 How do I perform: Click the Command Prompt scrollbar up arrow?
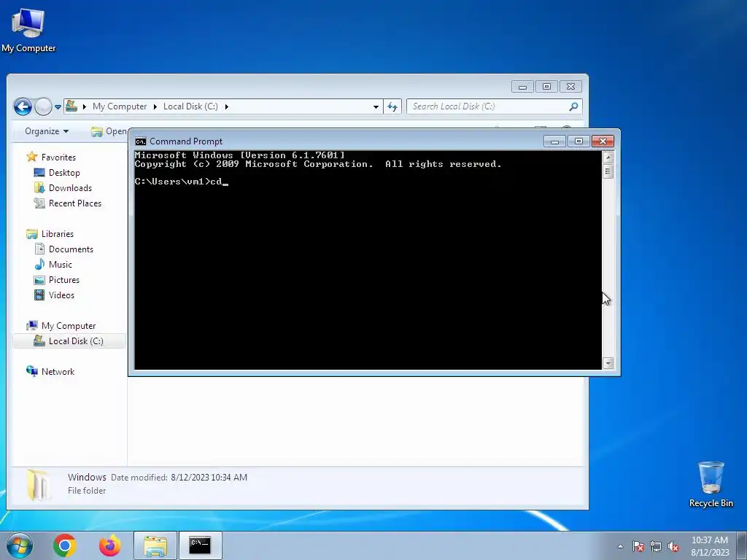point(608,157)
